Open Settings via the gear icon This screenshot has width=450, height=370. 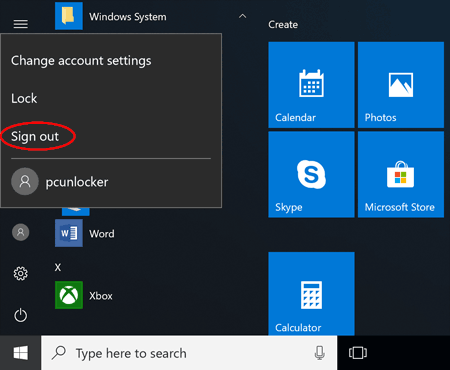point(21,274)
